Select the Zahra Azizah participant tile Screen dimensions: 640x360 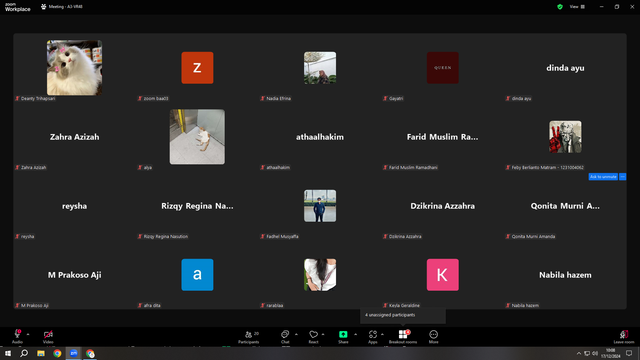pyautogui.click(x=74, y=137)
